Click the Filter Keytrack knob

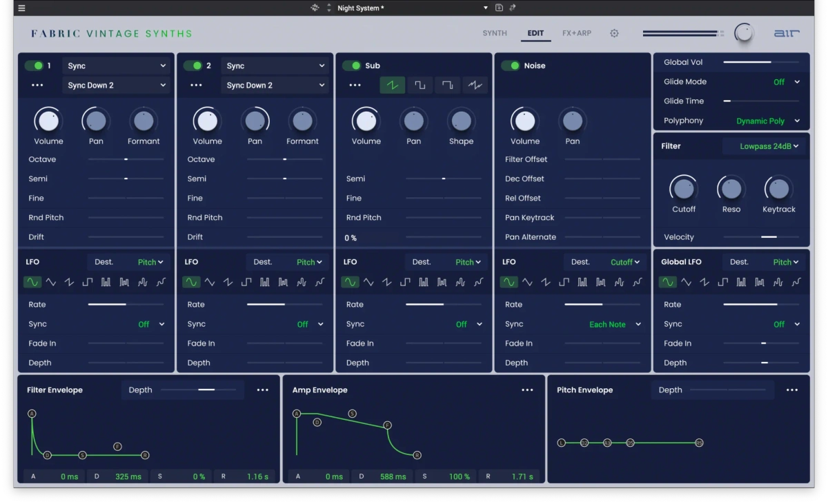[x=778, y=188]
